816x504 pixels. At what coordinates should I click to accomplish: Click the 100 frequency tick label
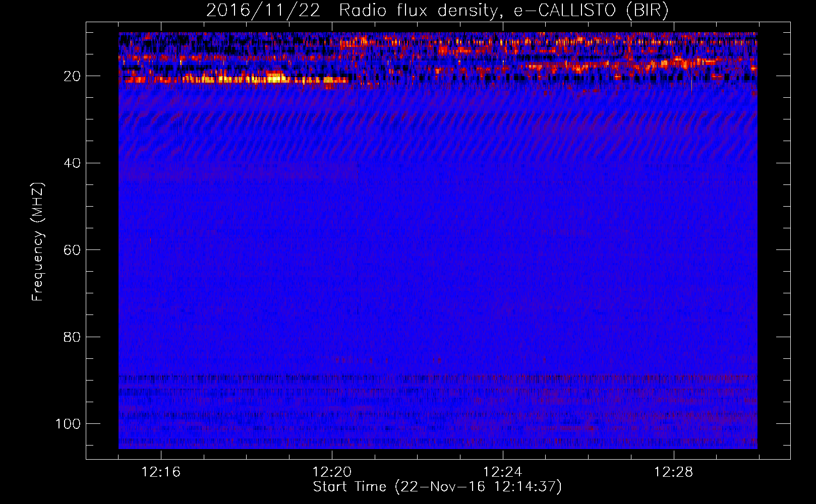pos(68,424)
